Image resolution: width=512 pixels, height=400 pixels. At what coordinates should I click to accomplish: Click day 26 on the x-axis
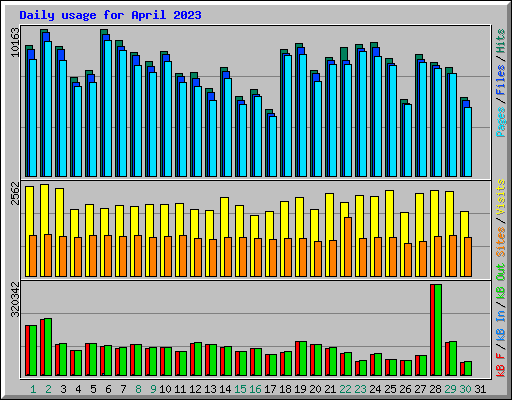(405, 389)
